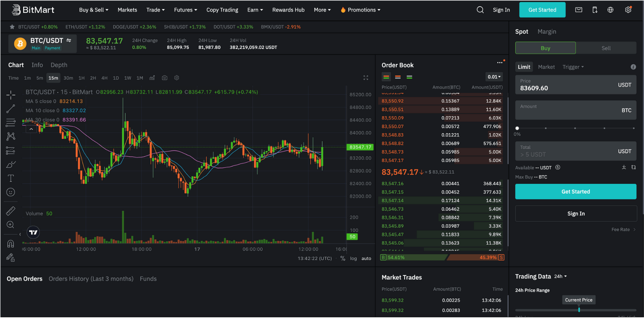Open the Promotions dropdown menu
Viewport: 644px width, 318px height.
pos(360,10)
